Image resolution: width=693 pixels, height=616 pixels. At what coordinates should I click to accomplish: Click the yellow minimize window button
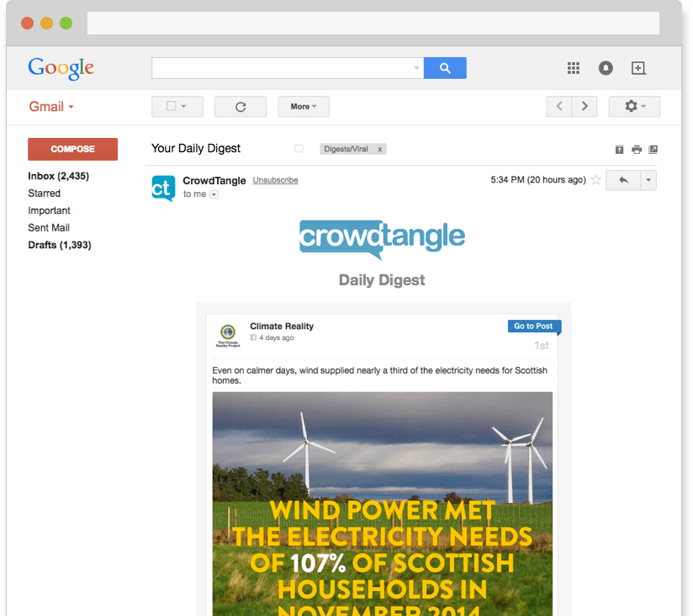coord(46,23)
